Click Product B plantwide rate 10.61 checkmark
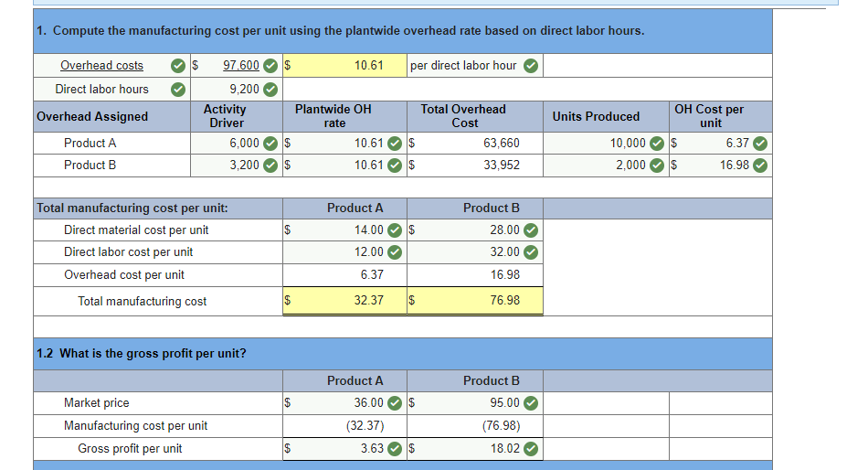Screen dimensions: 868x470 395,166
